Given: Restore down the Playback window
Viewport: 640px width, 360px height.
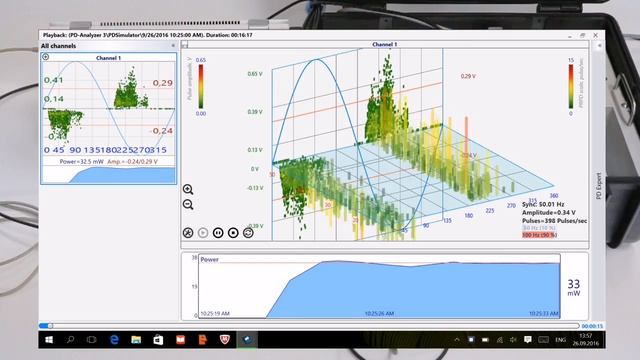Looking at the screenshot, I should tap(582, 36).
